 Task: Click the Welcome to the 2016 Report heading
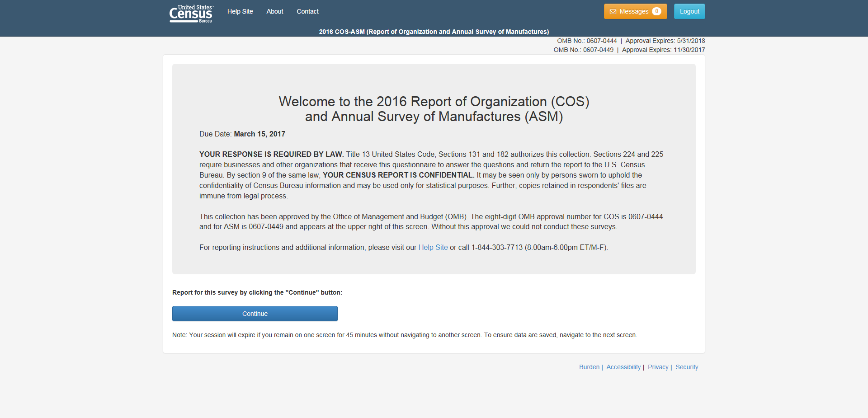click(434, 109)
